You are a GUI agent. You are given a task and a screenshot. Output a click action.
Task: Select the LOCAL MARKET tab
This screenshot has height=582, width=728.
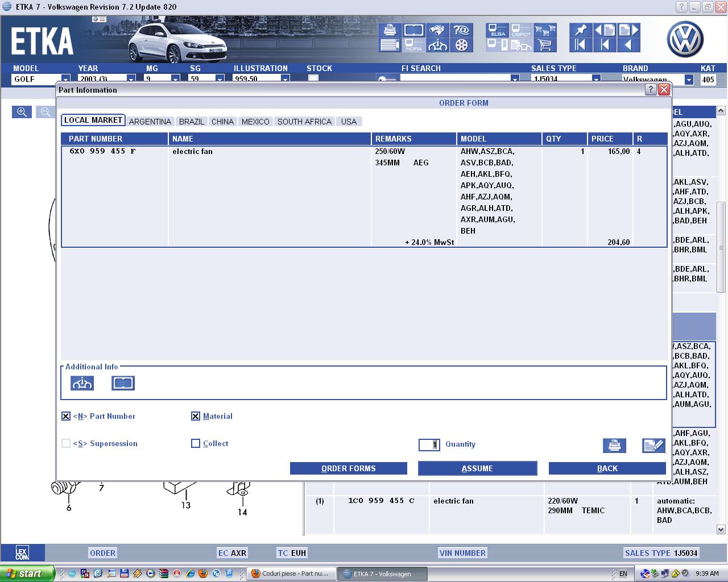point(93,120)
